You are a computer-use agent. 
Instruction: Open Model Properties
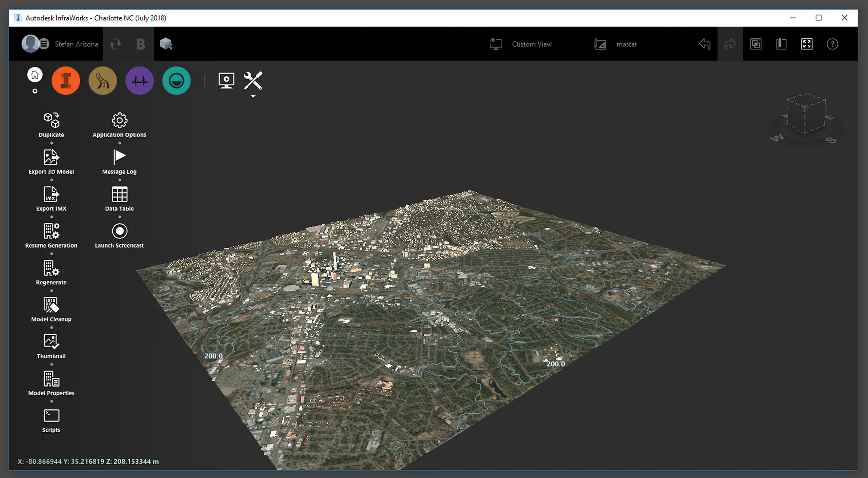[51, 379]
